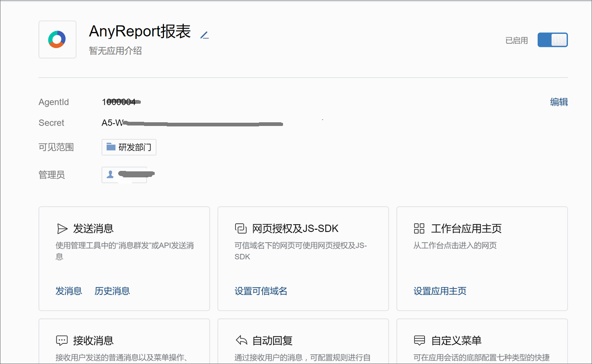Open the 历史消息 link
This screenshot has height=364, width=592.
pos(112,291)
